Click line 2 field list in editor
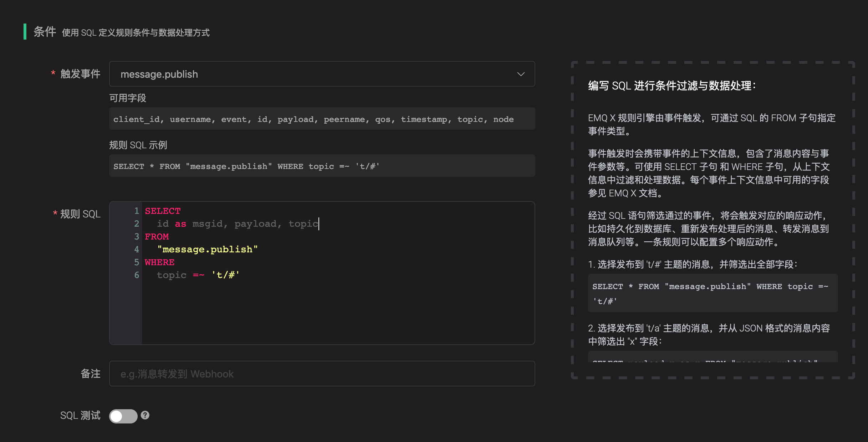Screen dimensions: 868x442 [237, 224]
